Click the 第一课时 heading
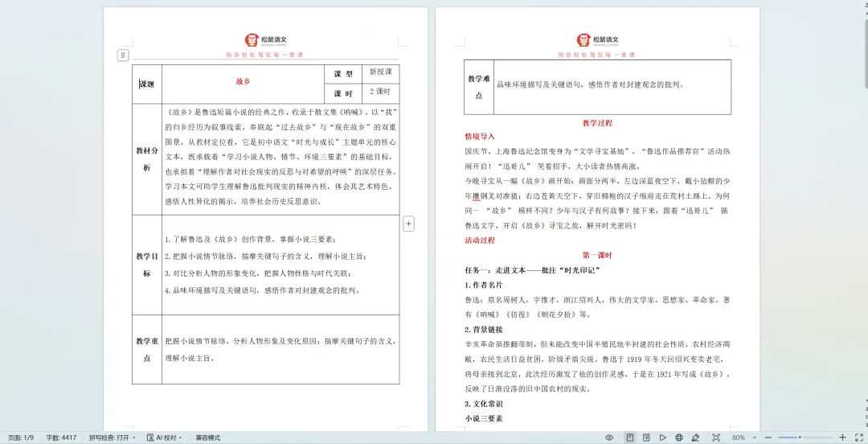This screenshot has width=868, height=444. pyautogui.click(x=597, y=256)
